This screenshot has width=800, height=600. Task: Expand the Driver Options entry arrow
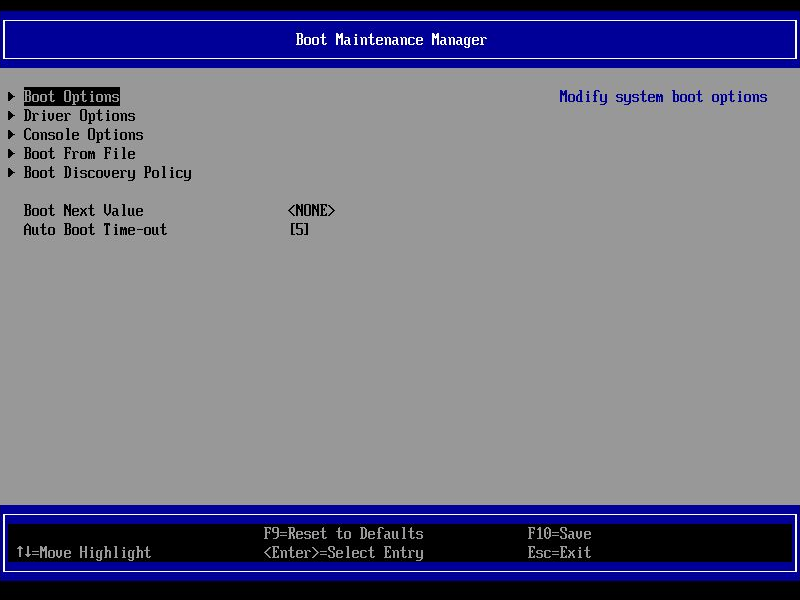pos(11,115)
